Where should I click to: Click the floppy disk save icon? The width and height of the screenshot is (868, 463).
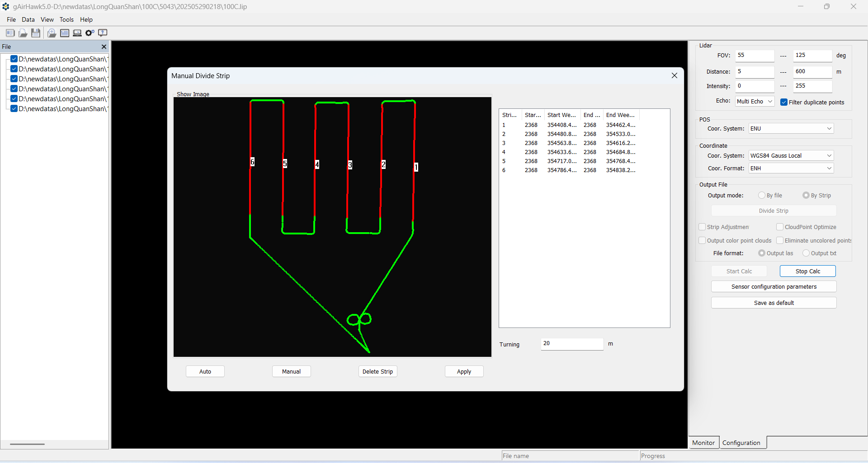coord(36,33)
